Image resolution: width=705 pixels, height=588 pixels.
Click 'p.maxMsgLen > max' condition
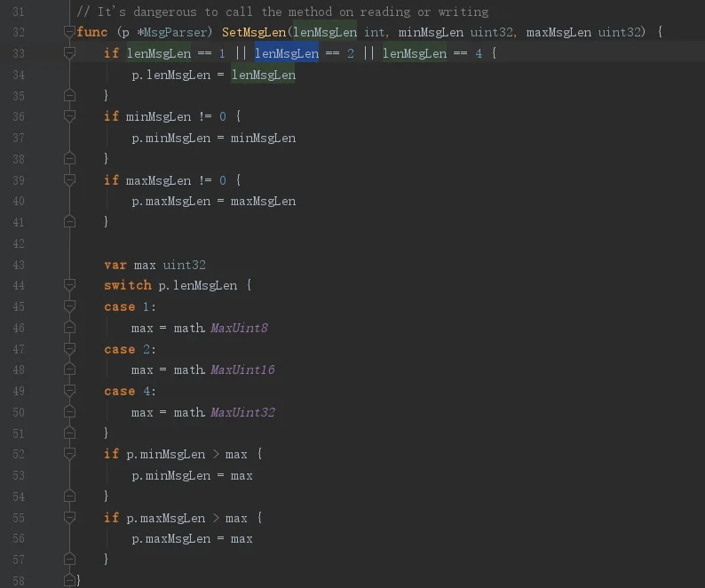187,518
